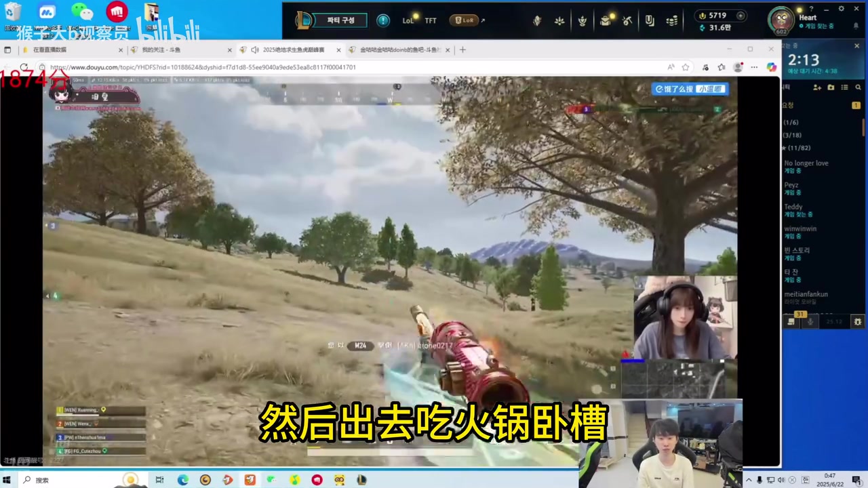
Task: Open the blue alert exclamation icon
Action: pyautogui.click(x=383, y=20)
